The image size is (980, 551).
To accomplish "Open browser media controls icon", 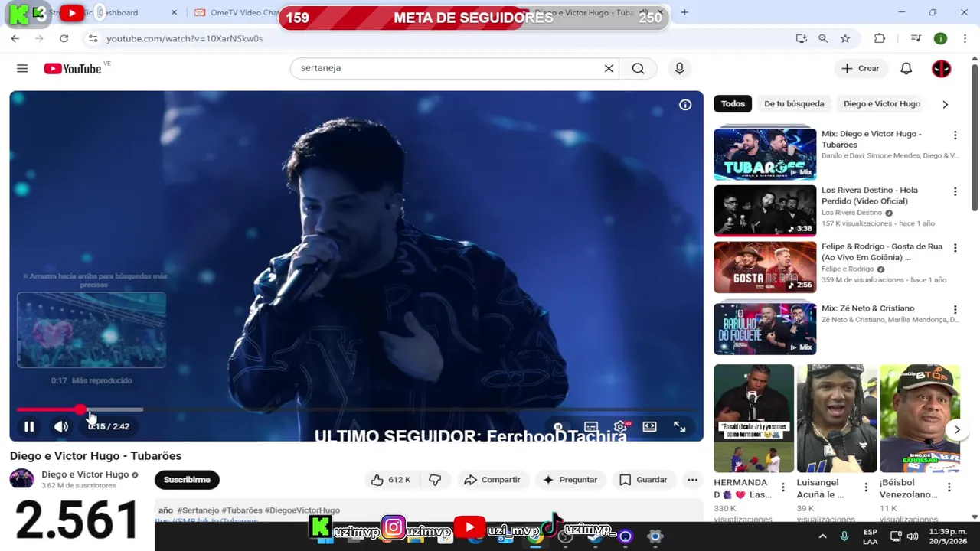I will click(x=916, y=38).
